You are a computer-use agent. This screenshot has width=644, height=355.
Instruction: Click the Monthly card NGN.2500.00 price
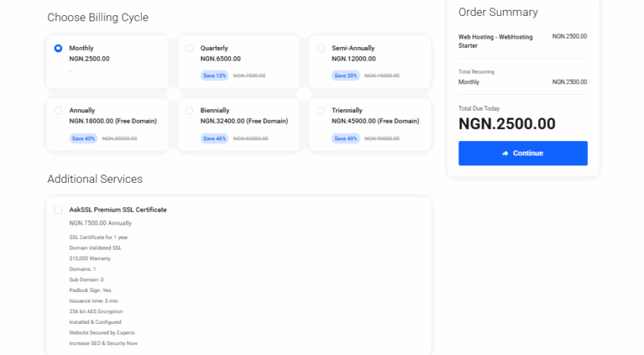pos(89,59)
